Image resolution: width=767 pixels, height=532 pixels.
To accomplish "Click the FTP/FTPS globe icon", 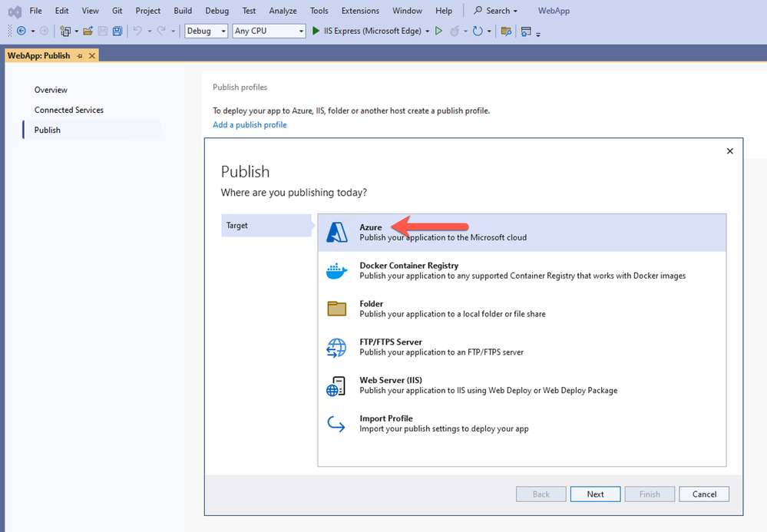I will (336, 347).
